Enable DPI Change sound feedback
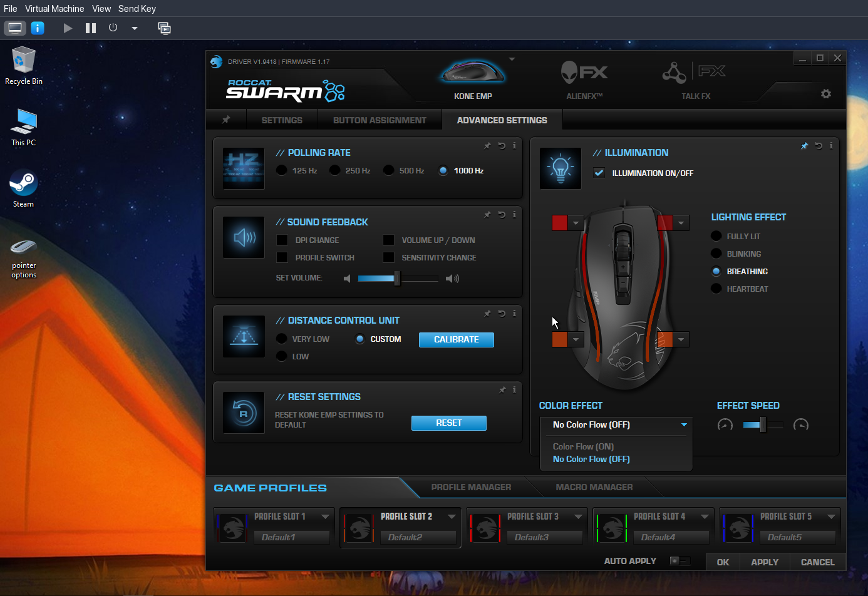 pyautogui.click(x=282, y=240)
